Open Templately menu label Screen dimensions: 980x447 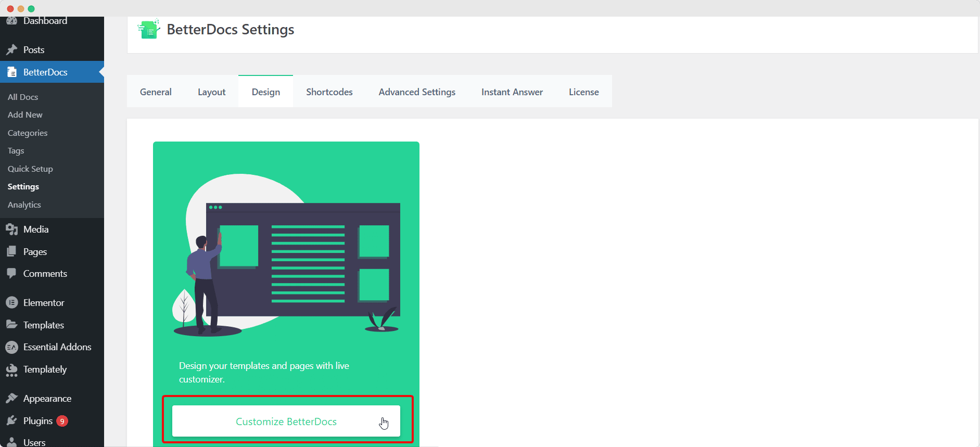(45, 369)
